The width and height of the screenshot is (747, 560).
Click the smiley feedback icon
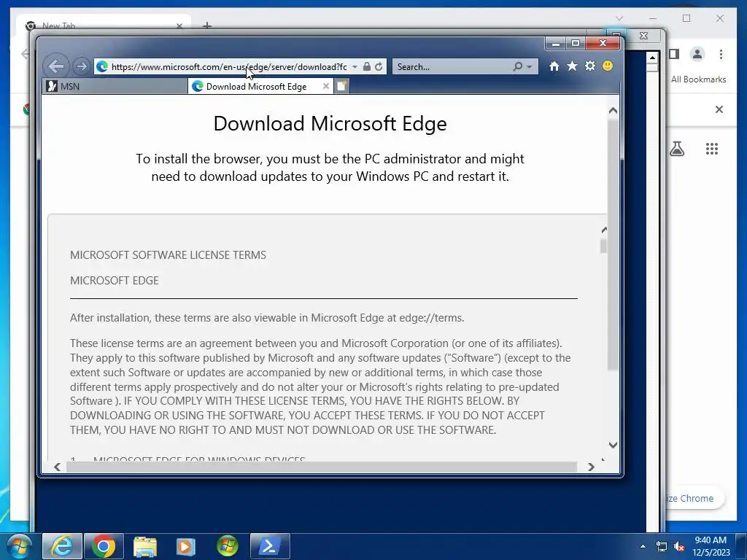tap(608, 66)
